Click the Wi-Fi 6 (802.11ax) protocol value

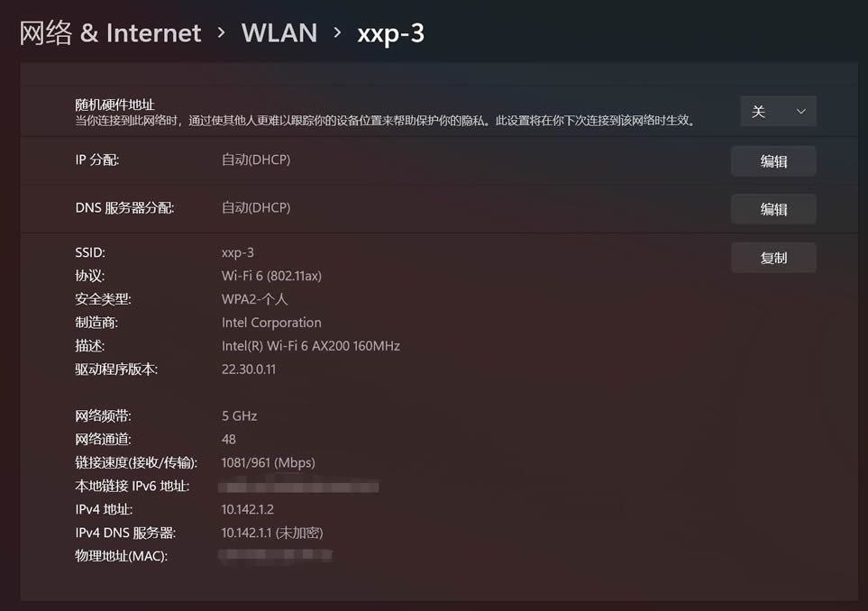271,276
